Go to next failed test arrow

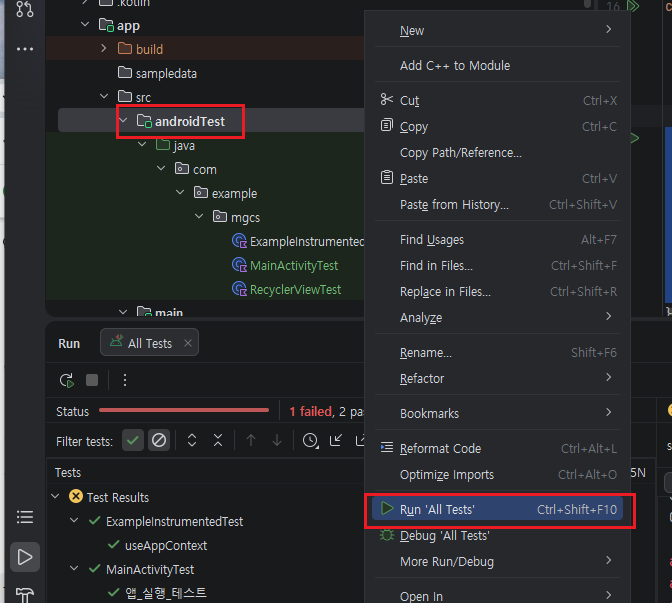(277, 440)
